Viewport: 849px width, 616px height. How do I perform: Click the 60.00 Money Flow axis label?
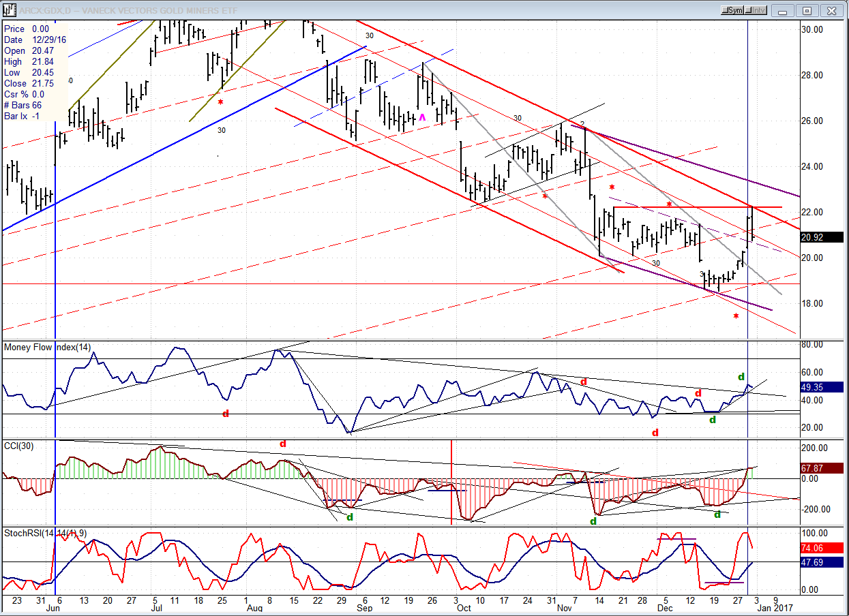pyautogui.click(x=811, y=372)
